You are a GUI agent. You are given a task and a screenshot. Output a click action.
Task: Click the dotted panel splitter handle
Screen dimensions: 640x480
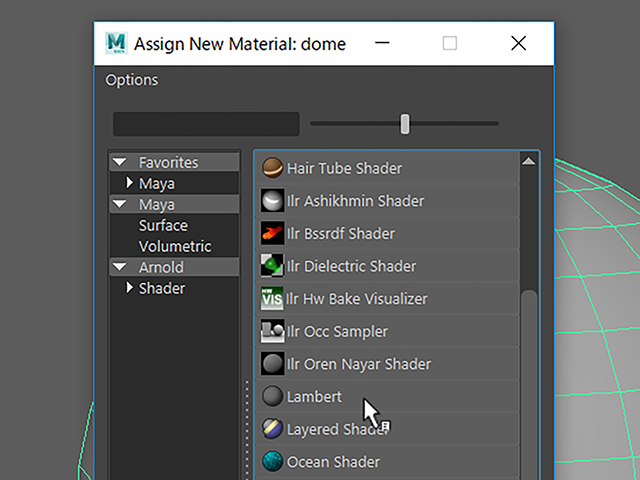click(247, 429)
